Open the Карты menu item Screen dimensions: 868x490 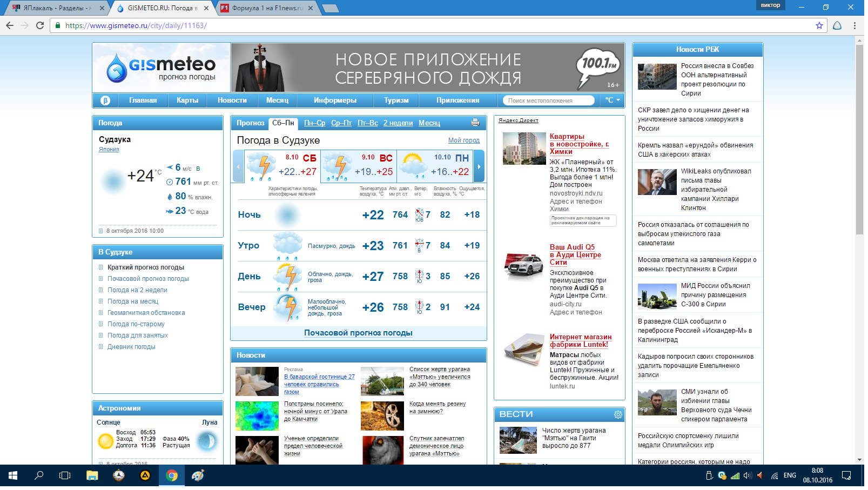[187, 100]
